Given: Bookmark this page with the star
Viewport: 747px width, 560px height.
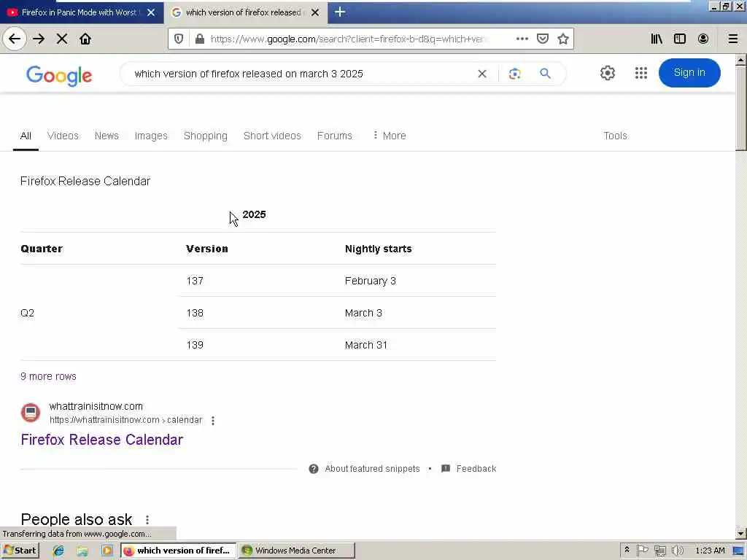Looking at the screenshot, I should click(x=563, y=39).
